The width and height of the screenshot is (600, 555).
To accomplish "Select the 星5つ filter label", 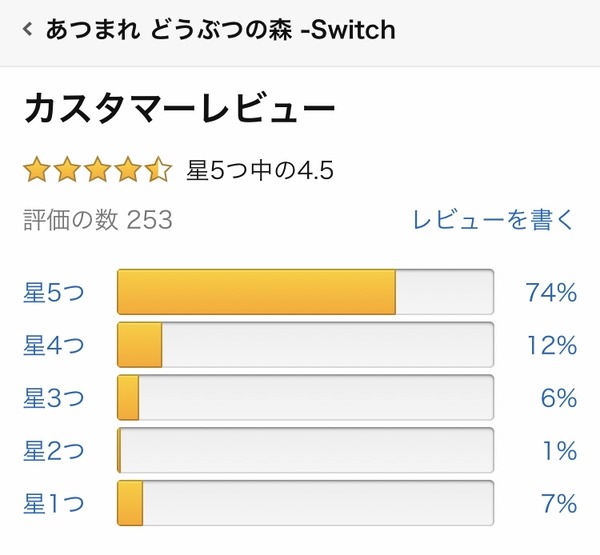I will [x=54, y=293].
